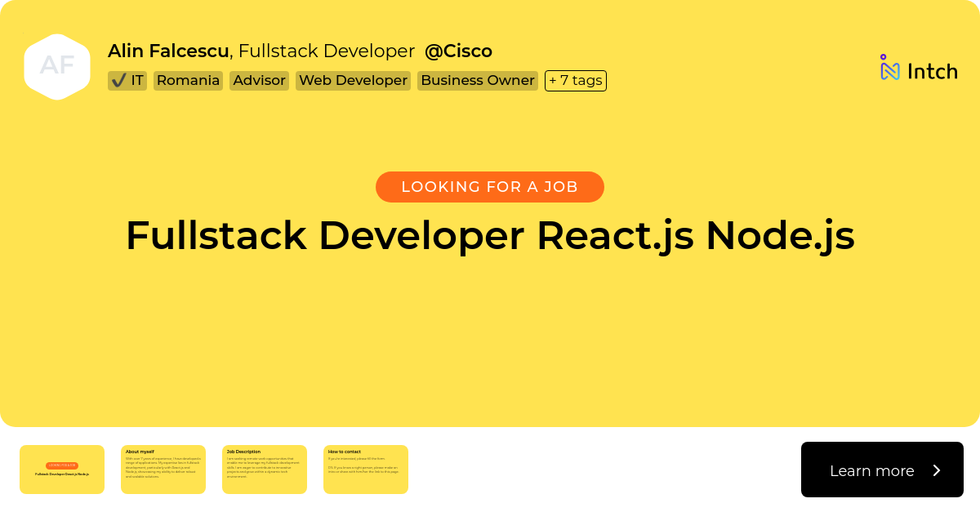Click the AF hexagon profile avatar
This screenshot has height=512, width=980.
[57, 66]
